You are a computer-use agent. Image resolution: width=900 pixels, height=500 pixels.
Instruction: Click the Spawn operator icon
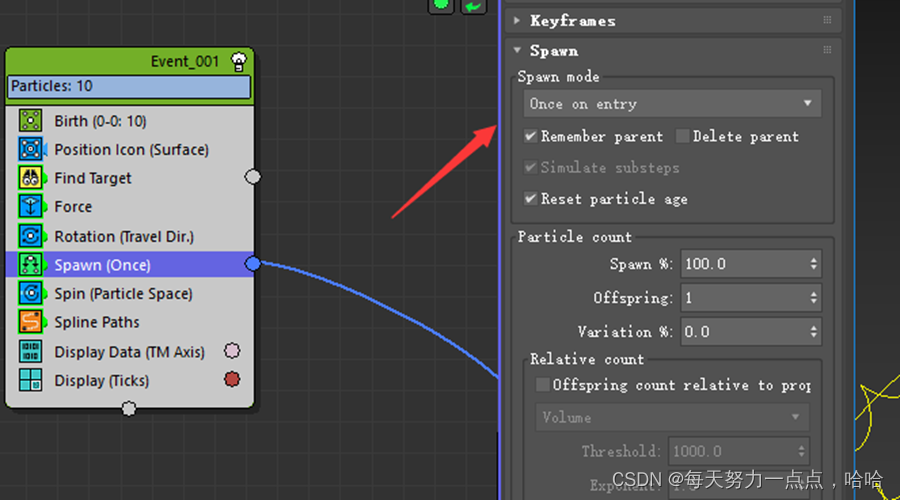click(30, 265)
